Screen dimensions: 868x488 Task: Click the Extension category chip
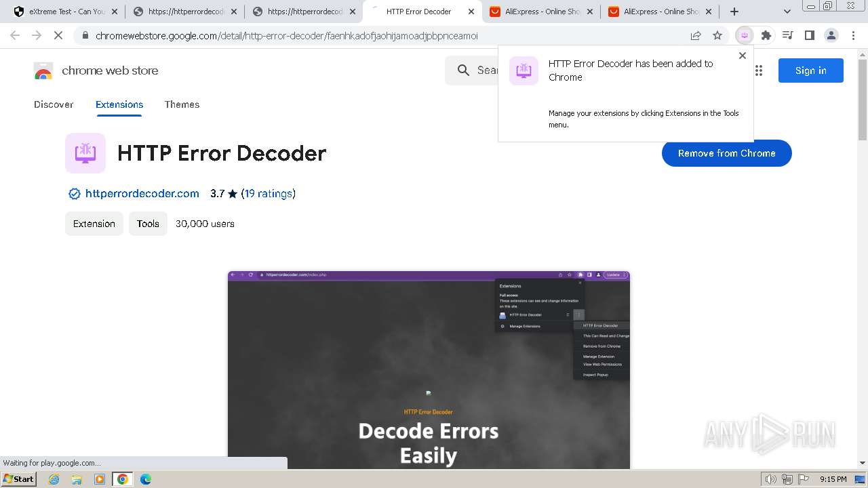(94, 224)
